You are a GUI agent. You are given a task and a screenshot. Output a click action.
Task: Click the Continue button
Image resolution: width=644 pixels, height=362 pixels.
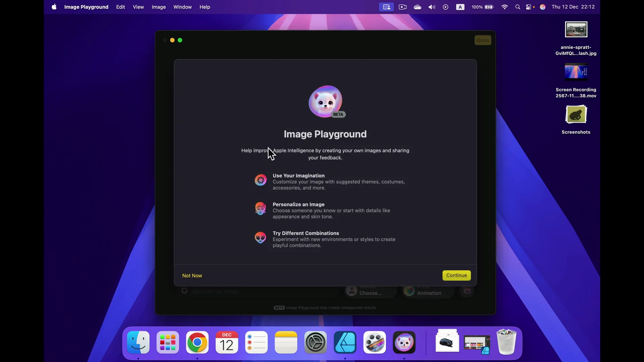[457, 276]
